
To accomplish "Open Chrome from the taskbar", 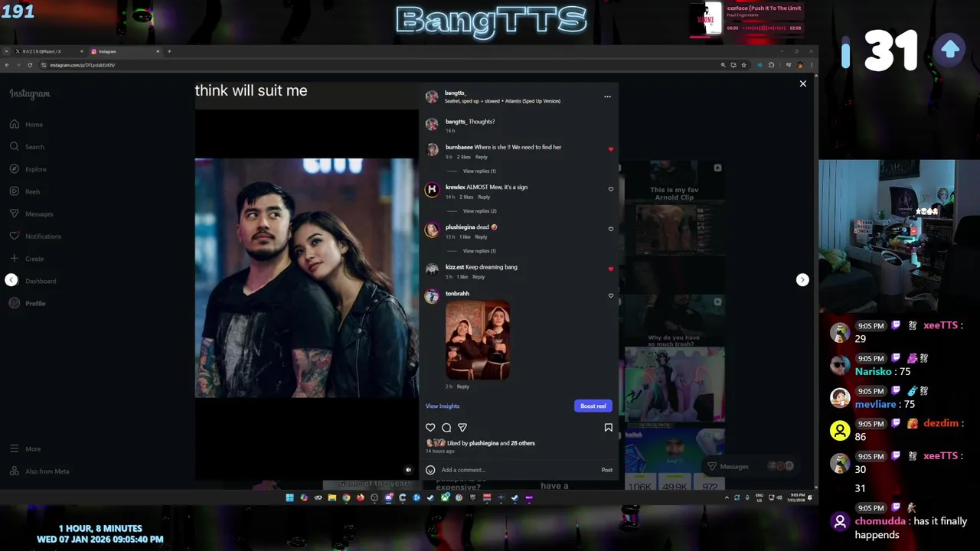I will pos(346,497).
